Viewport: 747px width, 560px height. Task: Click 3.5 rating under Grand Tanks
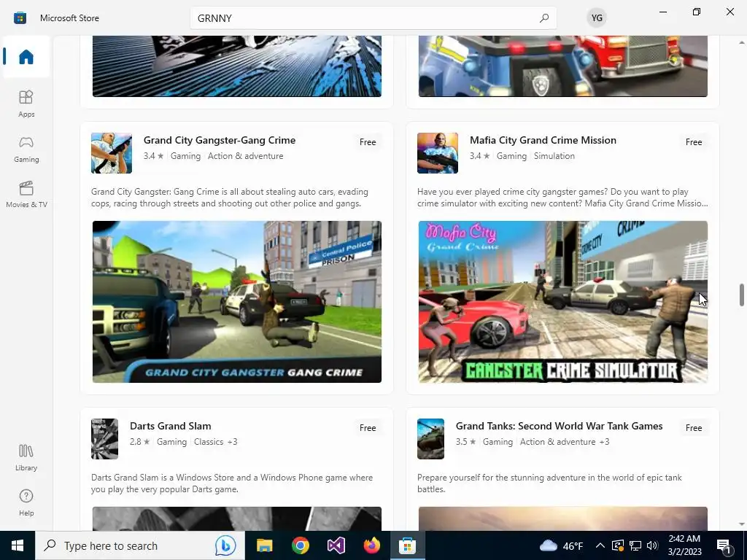pos(465,441)
